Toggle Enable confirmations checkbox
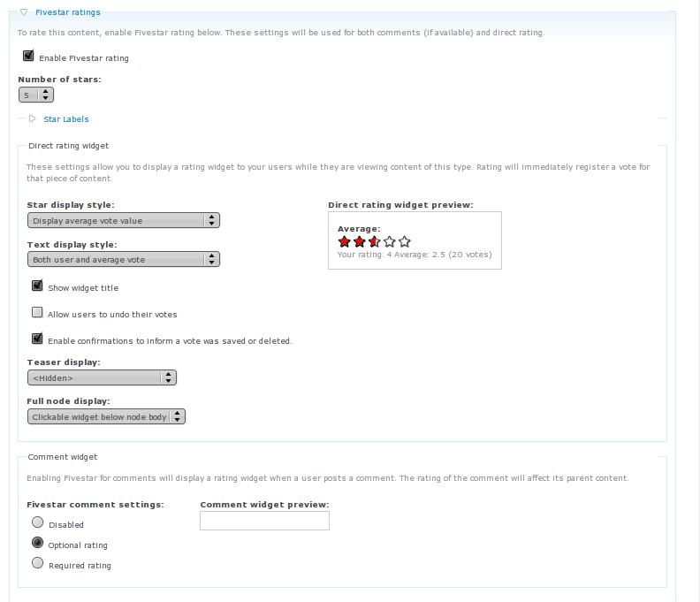The width and height of the screenshot is (700, 602). point(37,339)
